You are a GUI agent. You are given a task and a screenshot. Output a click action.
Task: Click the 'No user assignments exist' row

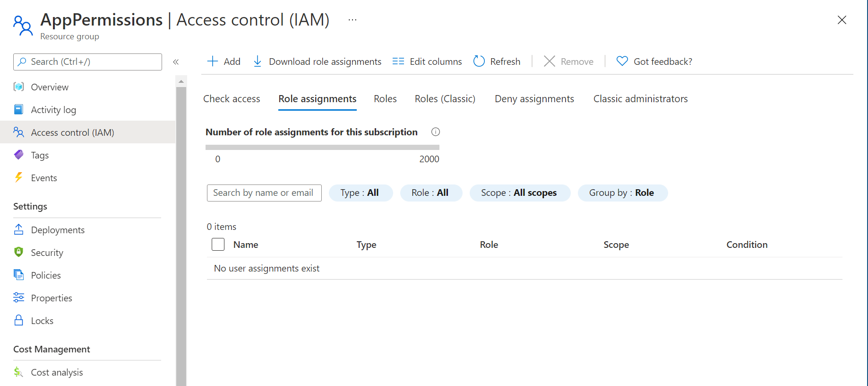pos(524,268)
